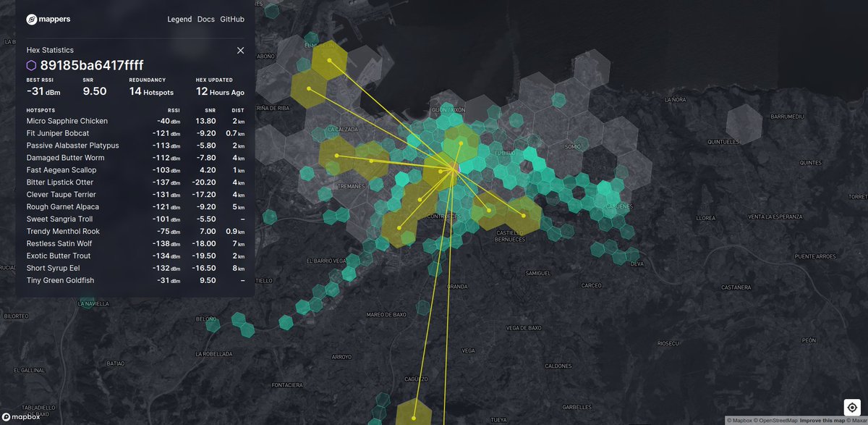Open the Docs page
The image size is (868, 425).
(205, 19)
